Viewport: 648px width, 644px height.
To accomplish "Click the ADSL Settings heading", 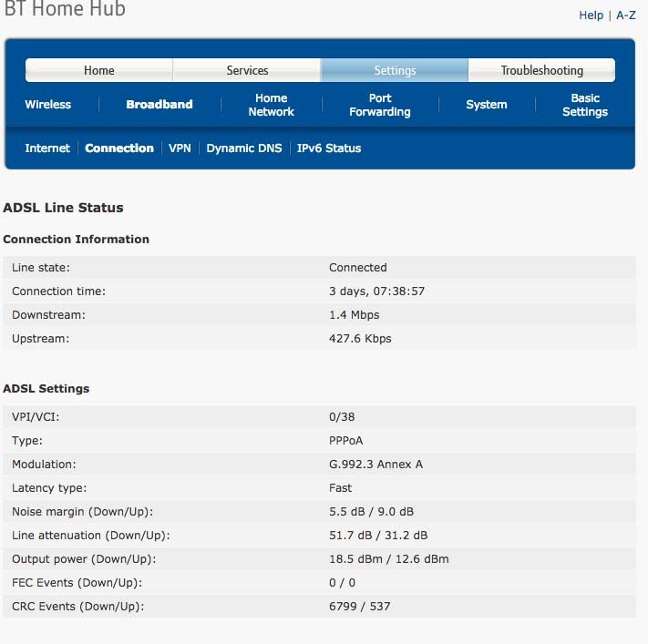I will tap(46, 389).
